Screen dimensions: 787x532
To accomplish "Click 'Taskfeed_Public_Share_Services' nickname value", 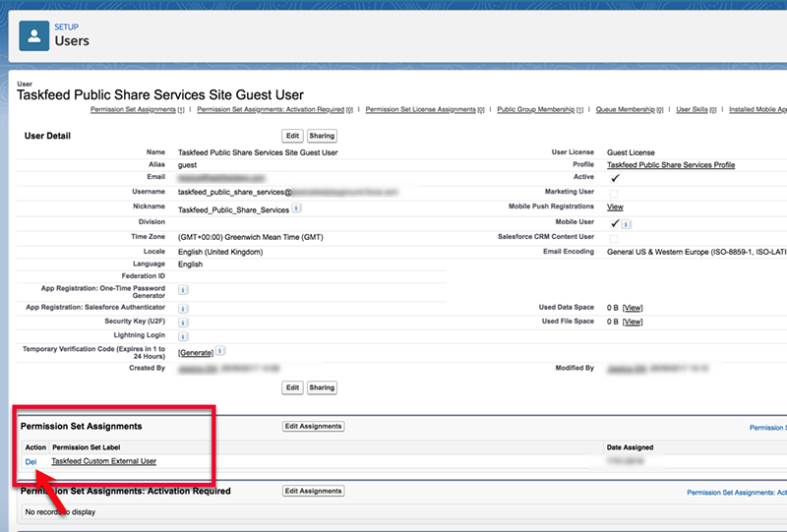I will point(233,209).
